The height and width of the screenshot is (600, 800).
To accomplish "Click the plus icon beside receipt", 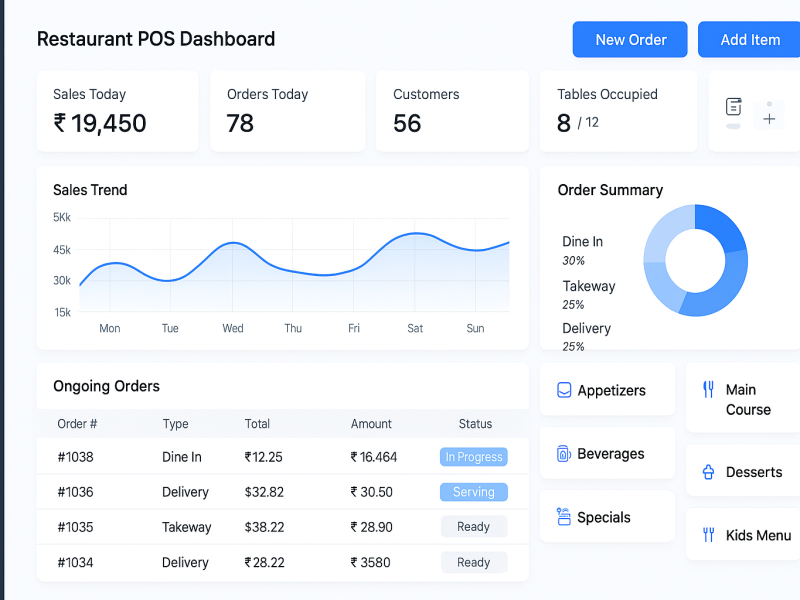I will (x=769, y=119).
